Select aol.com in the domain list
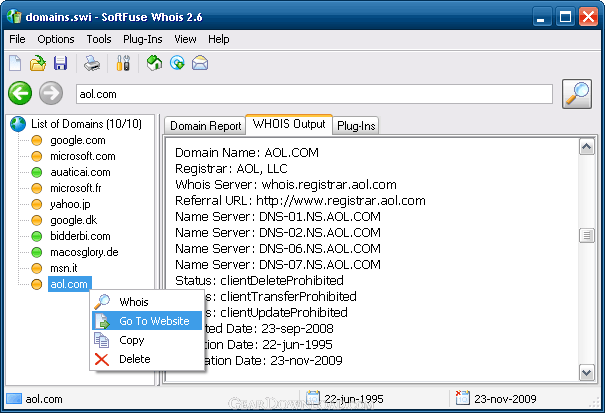This screenshot has height=413, width=605. 69,284
